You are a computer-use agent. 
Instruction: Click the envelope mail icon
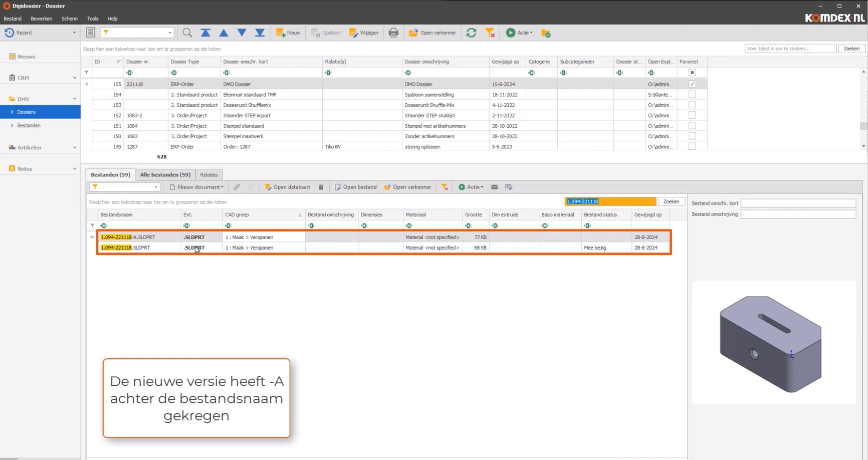coord(494,187)
